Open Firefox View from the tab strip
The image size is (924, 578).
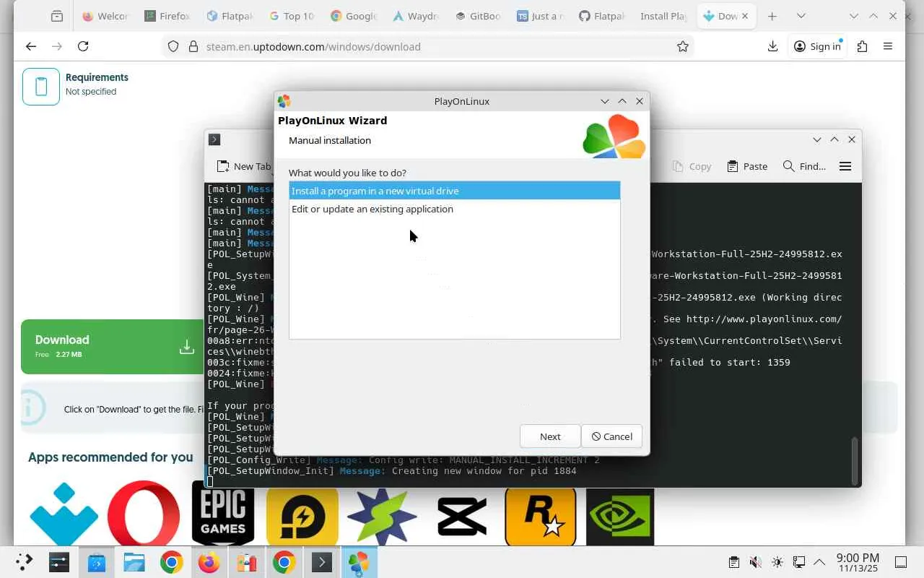click(57, 16)
